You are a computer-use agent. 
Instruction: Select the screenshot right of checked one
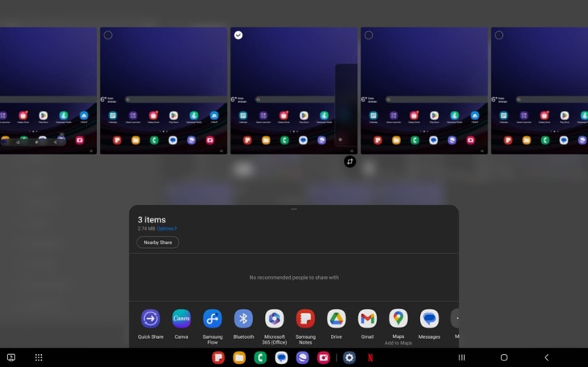(x=369, y=35)
